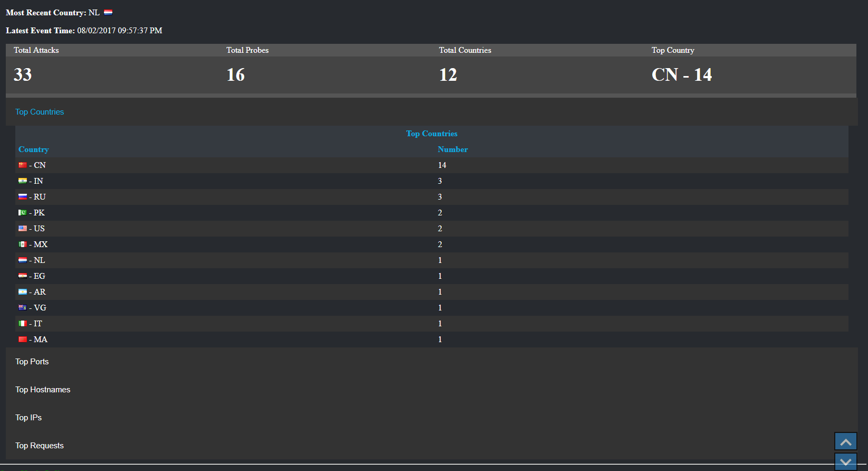Click the Total Attacks value 33
This screenshot has height=471, width=868.
pos(23,75)
